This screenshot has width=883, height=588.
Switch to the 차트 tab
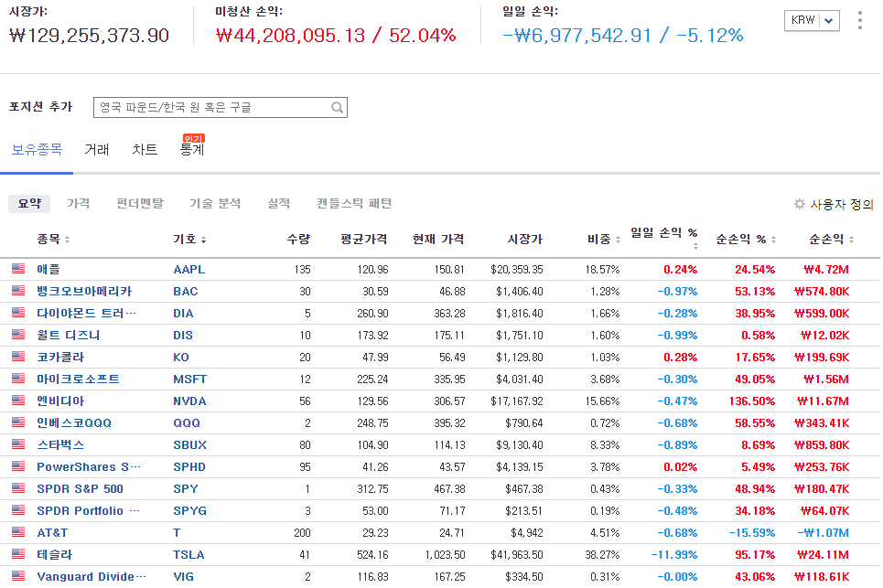(145, 150)
